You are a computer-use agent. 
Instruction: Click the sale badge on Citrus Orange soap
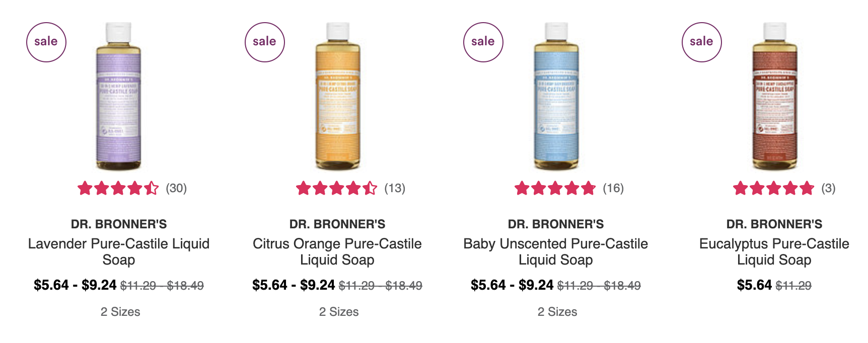[x=265, y=42]
